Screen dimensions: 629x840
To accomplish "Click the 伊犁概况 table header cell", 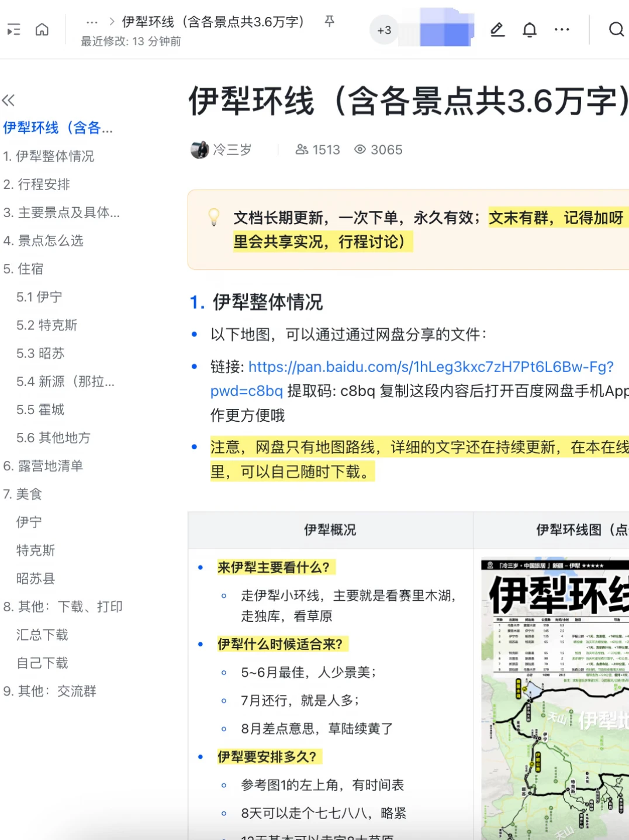I will tap(330, 530).
